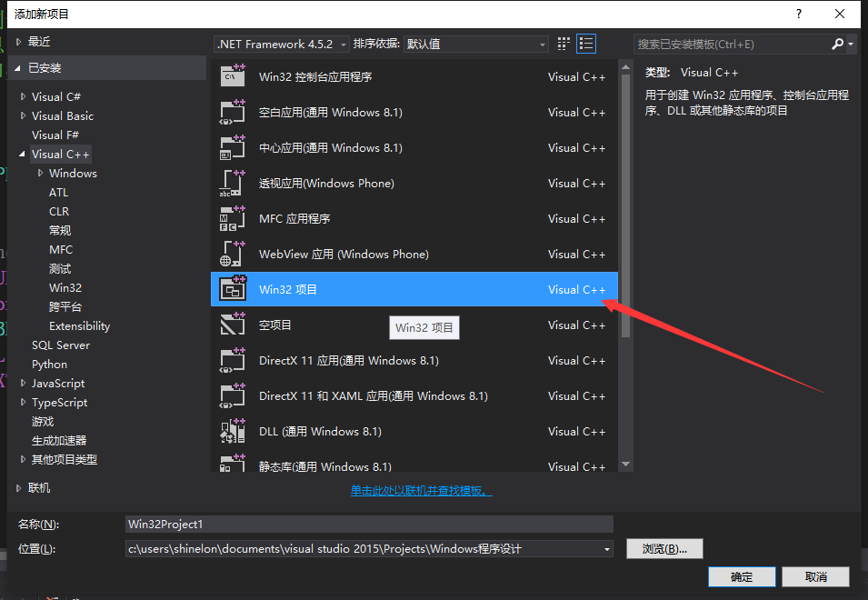Click the DLL (Universal Windows 8.1) icon

[233, 431]
